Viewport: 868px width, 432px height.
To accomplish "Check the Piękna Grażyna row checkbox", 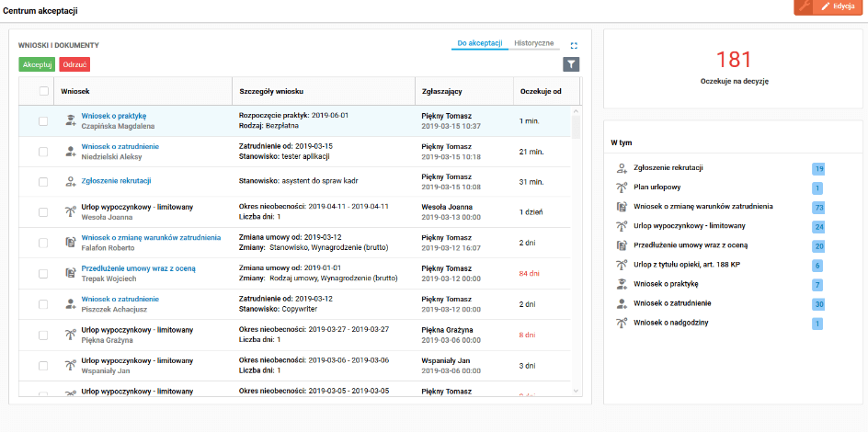I will 43,335.
